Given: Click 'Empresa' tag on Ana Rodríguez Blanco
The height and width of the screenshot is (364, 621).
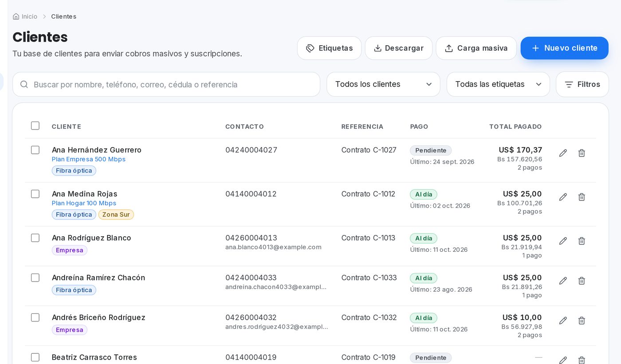Looking at the screenshot, I should pyautogui.click(x=70, y=250).
